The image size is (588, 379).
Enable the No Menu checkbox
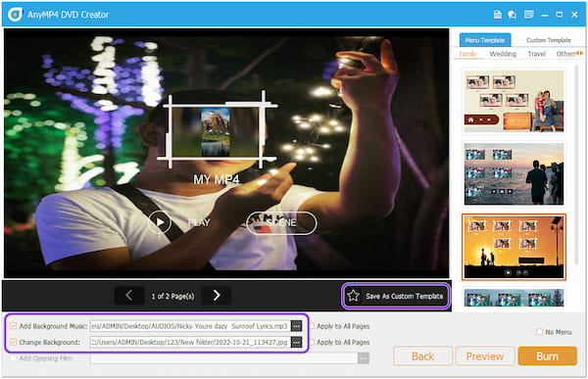point(539,332)
